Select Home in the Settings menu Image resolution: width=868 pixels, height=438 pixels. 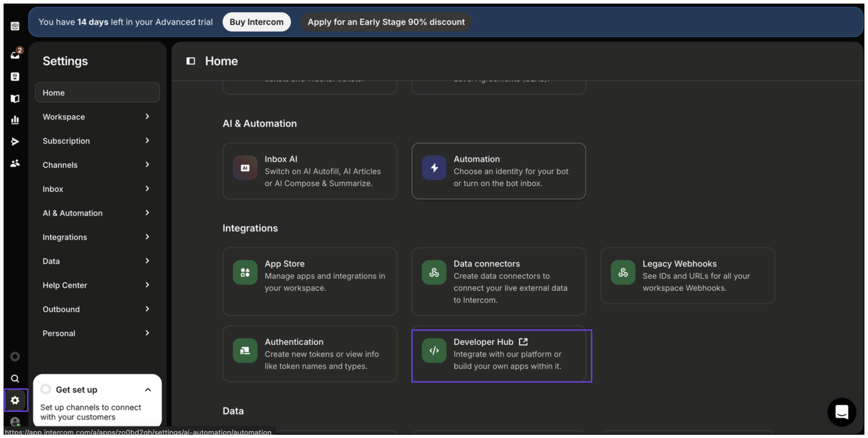[97, 93]
